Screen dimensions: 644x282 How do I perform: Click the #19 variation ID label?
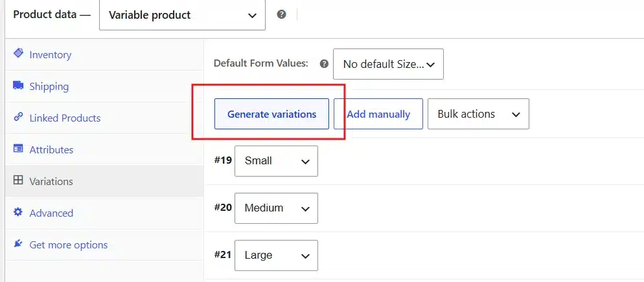[x=223, y=160]
